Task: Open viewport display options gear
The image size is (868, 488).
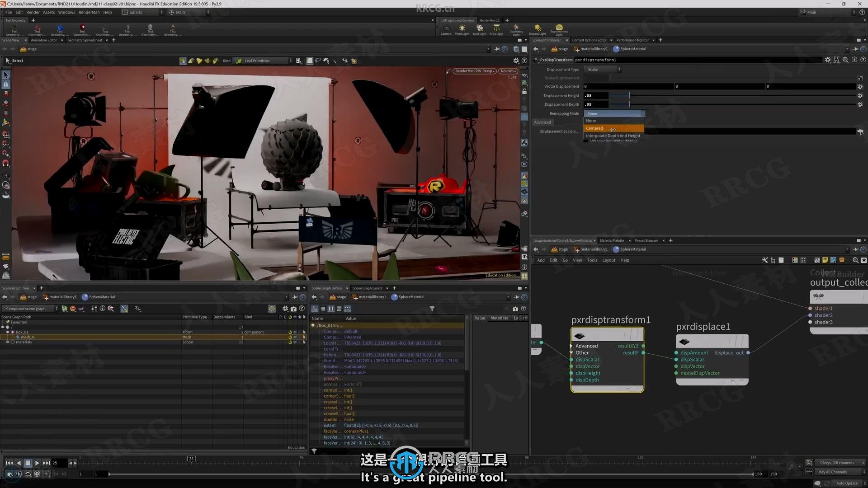Action: point(516,61)
